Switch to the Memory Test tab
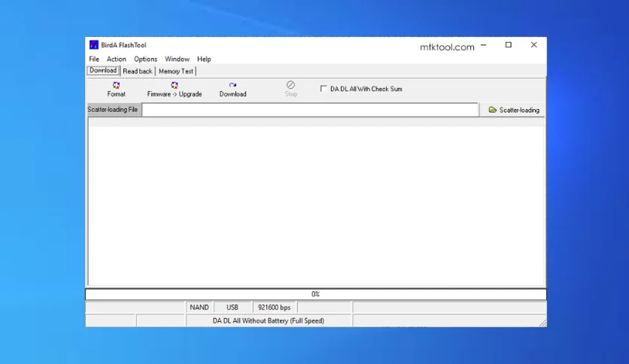The image size is (629, 364). click(x=176, y=71)
